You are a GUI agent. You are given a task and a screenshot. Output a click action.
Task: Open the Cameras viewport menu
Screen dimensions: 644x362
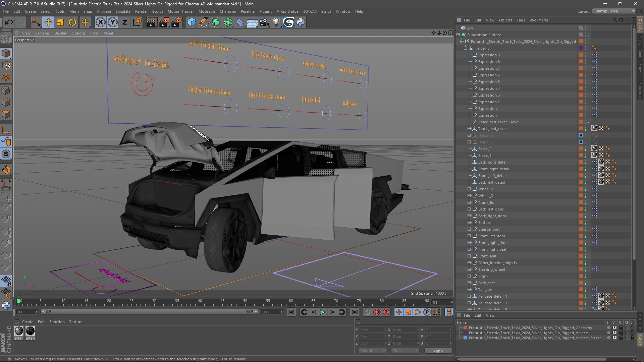coord(42,33)
